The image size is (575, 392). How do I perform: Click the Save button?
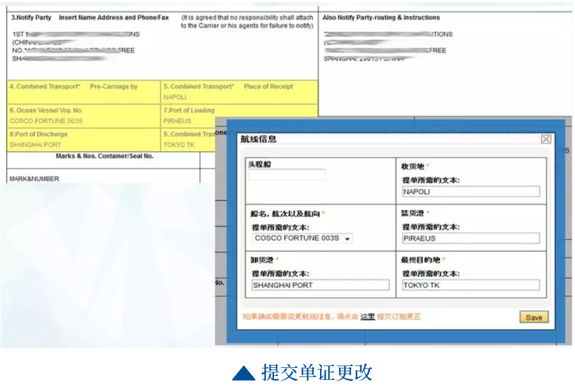(534, 317)
